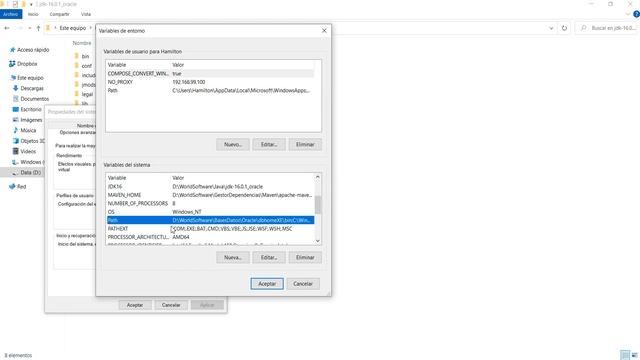Select OS system variable row
This screenshot has width=640, height=360.
coord(210,212)
